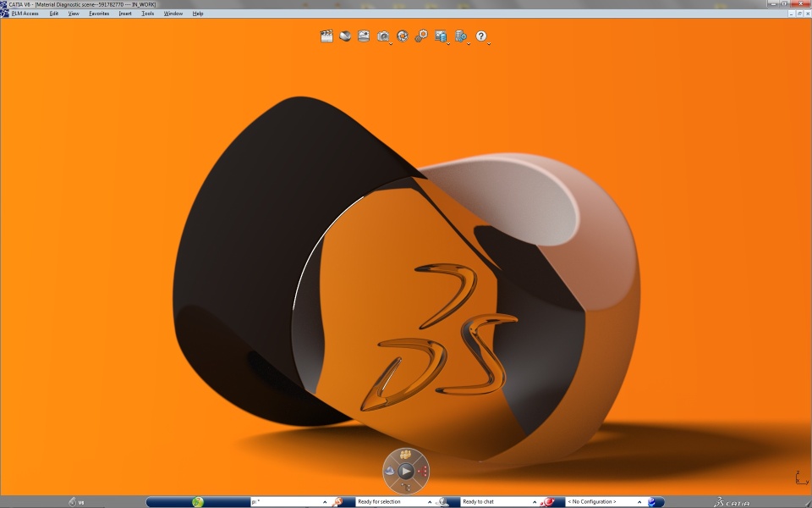The width and height of the screenshot is (812, 508).
Task: Click the grey user contact icon in bottom bar
Action: pyautogui.click(x=442, y=502)
